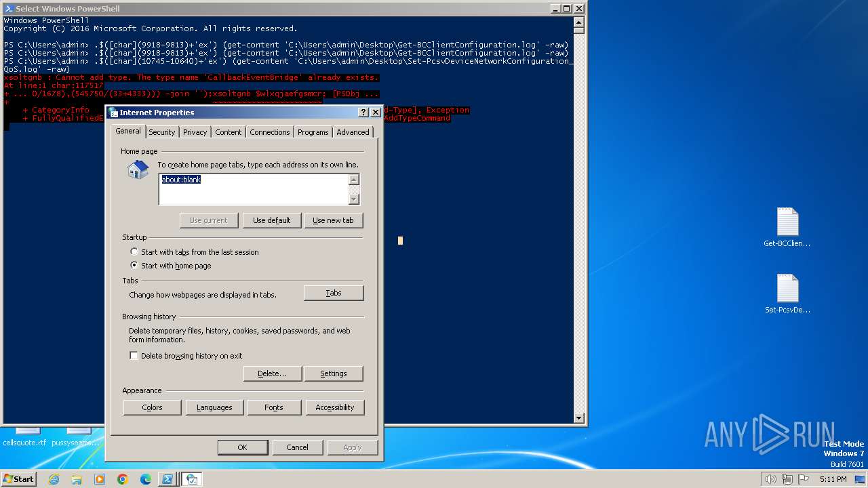Screen dimensions: 868x488
Task: Open the Colors appearance button
Action: [153, 407]
